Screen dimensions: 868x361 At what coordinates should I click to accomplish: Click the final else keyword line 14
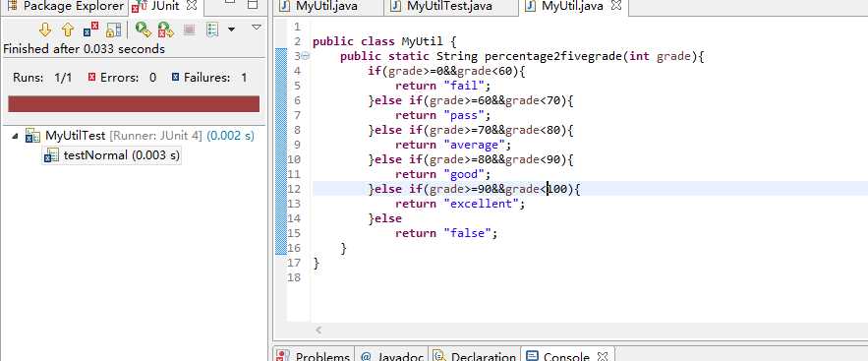point(388,218)
